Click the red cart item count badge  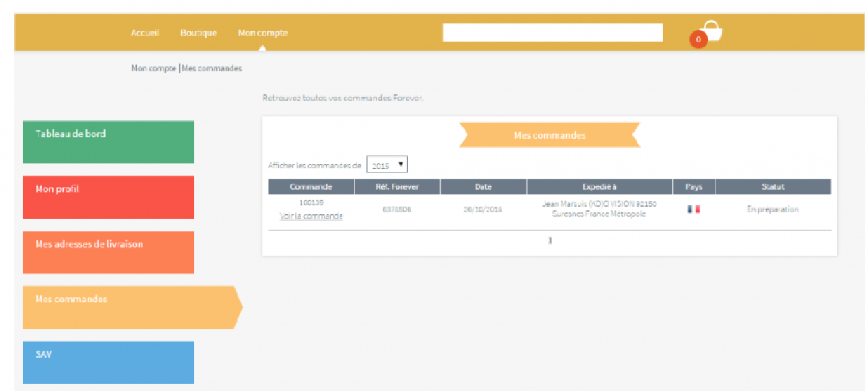[698, 40]
